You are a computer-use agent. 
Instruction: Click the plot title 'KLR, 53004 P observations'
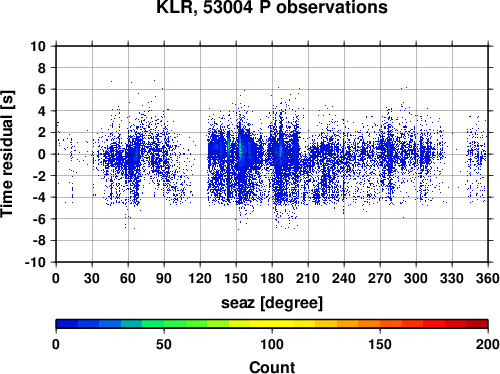click(x=272, y=7)
